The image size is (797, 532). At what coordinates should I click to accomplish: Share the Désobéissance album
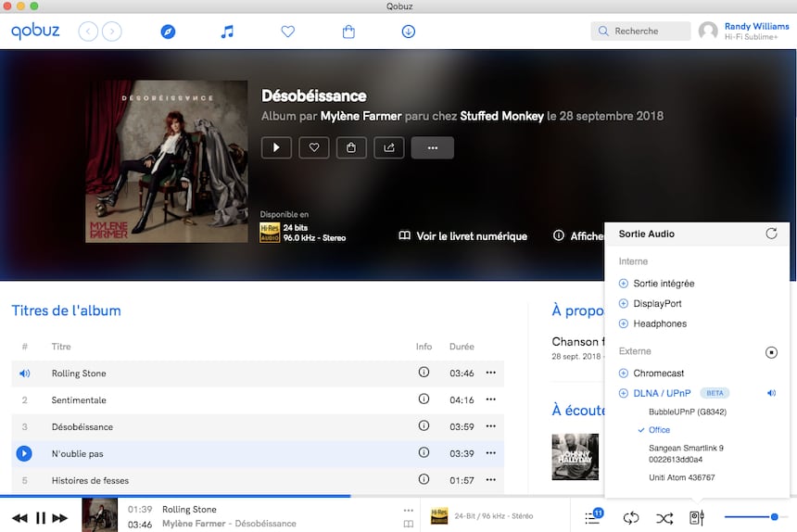click(x=389, y=148)
